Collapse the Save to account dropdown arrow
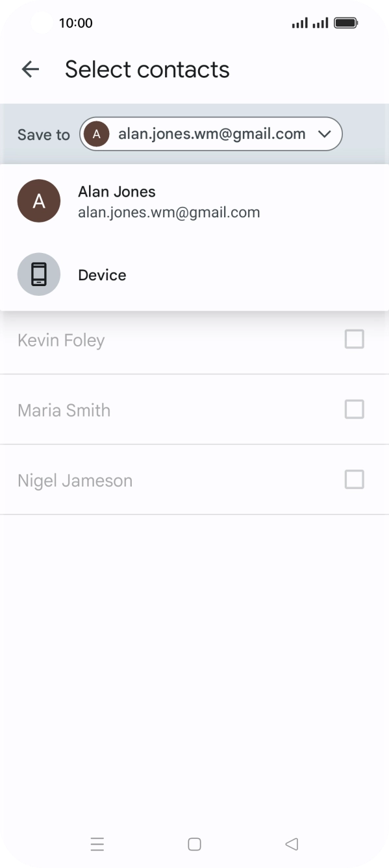 (324, 134)
